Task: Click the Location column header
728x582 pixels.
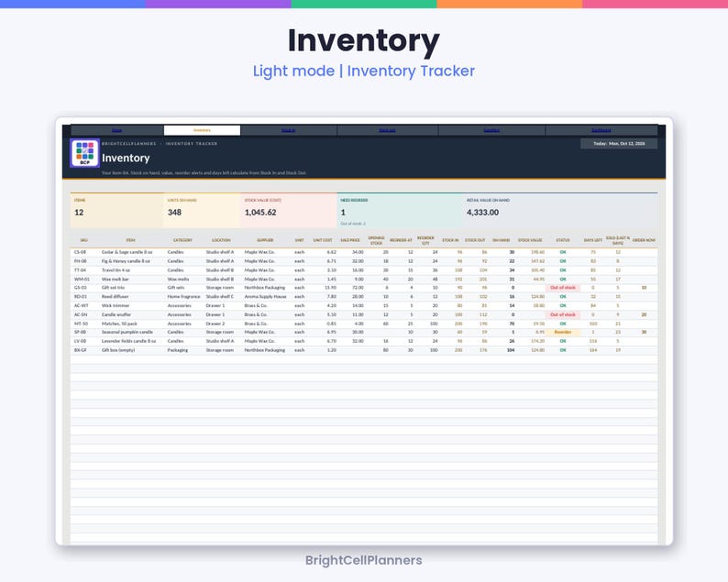Action: pyautogui.click(x=221, y=240)
